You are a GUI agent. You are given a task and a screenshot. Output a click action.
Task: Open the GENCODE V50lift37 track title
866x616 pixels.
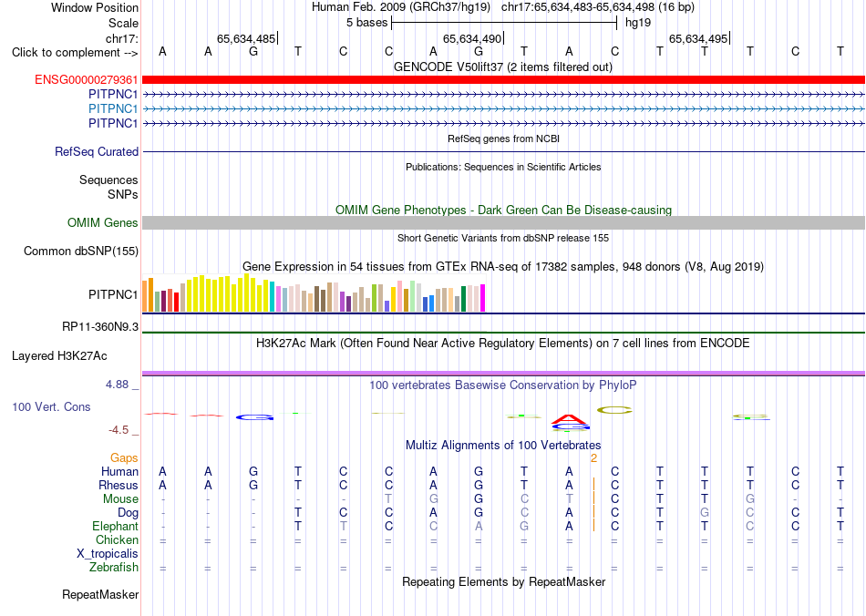pyautogui.click(x=503, y=67)
